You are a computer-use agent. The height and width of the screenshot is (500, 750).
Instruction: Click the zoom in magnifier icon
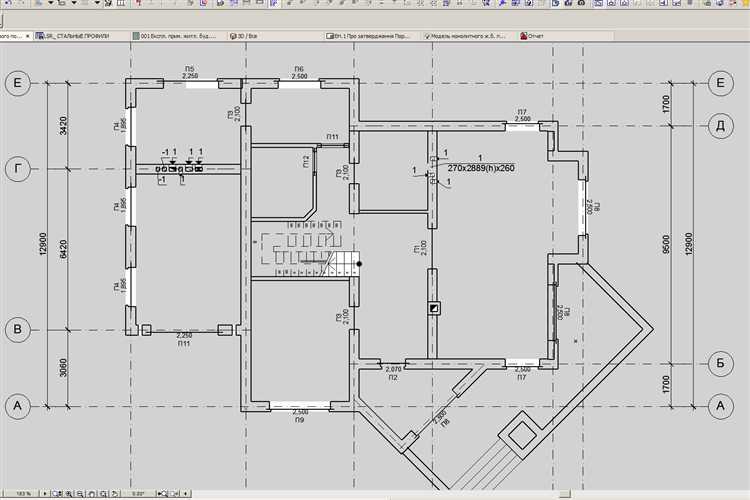pos(68,493)
